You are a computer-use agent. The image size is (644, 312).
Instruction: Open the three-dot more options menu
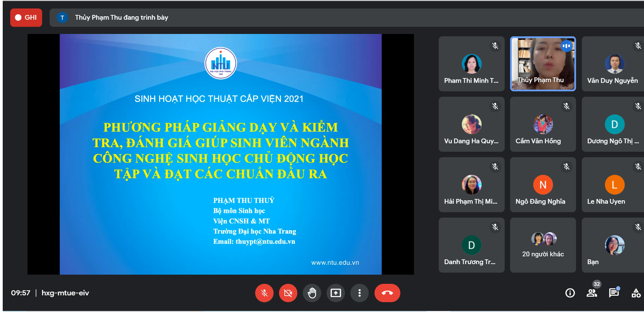coord(359,293)
